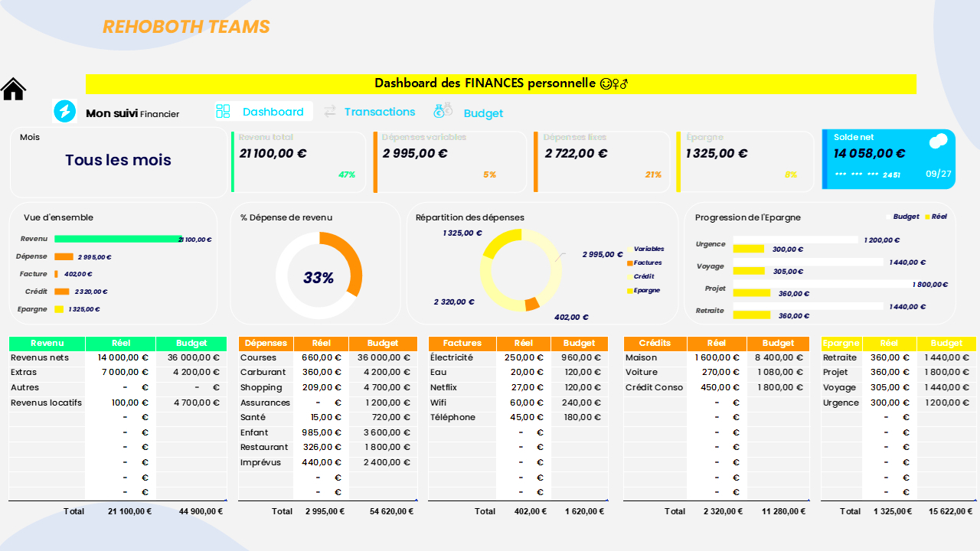This screenshot has width=980, height=551.
Task: Click the Netflix bill row label
Action: pos(443,387)
